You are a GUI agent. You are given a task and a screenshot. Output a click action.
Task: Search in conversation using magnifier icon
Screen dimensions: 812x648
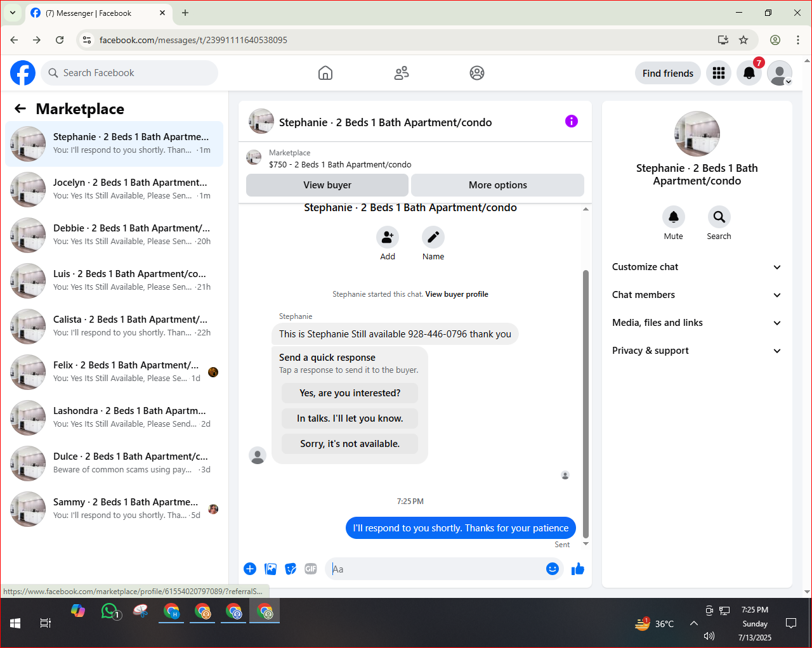(719, 217)
